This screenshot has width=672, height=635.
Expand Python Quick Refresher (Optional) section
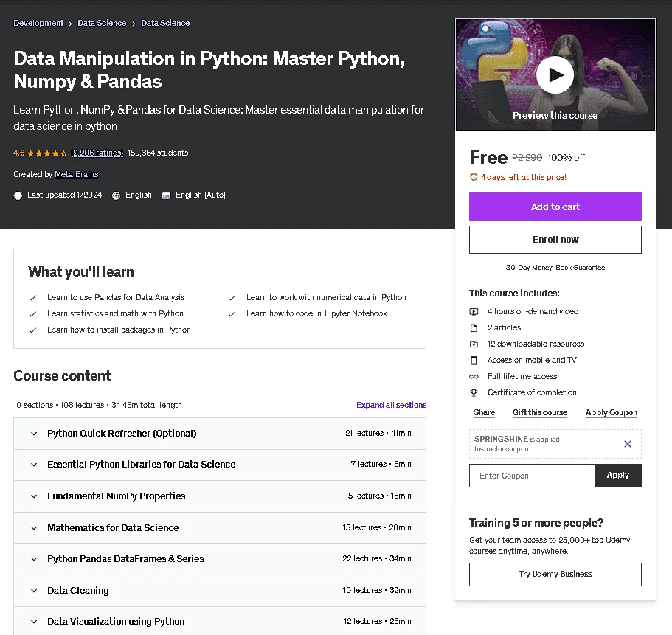tap(220, 434)
